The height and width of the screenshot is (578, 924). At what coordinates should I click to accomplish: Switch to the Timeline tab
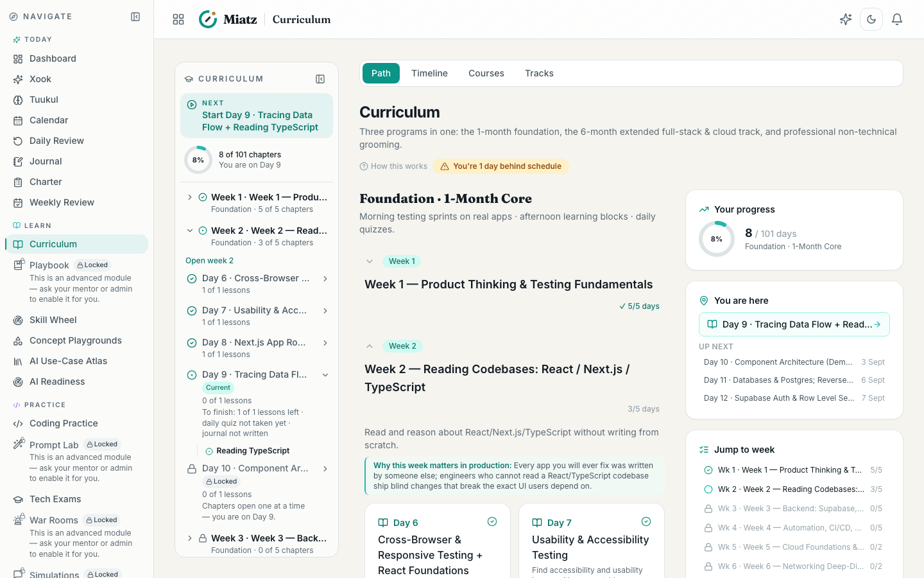pyautogui.click(x=429, y=73)
